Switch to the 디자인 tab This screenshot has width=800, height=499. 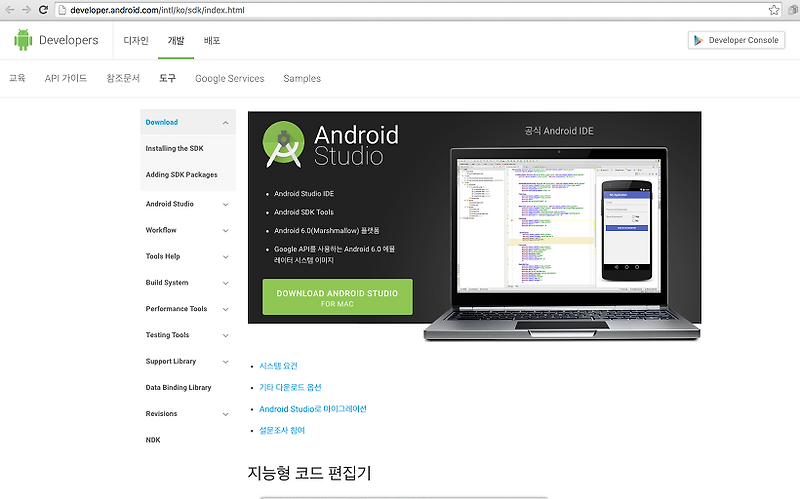[x=136, y=40]
